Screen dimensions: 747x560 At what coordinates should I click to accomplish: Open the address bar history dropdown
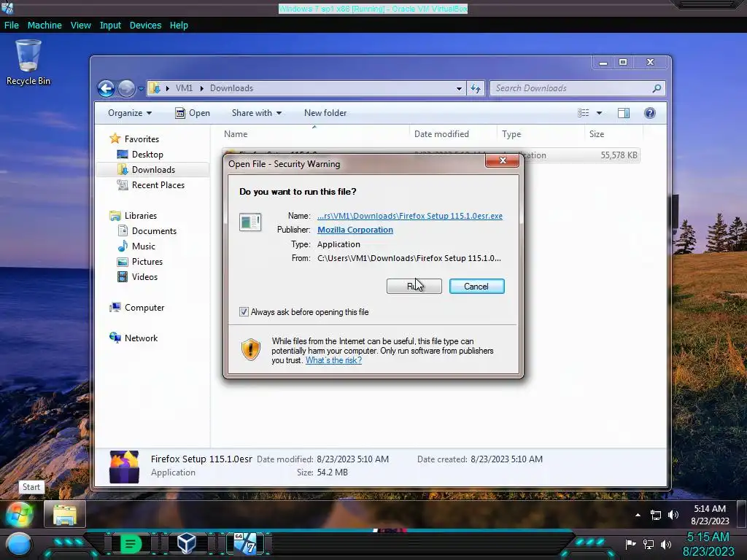coord(459,88)
